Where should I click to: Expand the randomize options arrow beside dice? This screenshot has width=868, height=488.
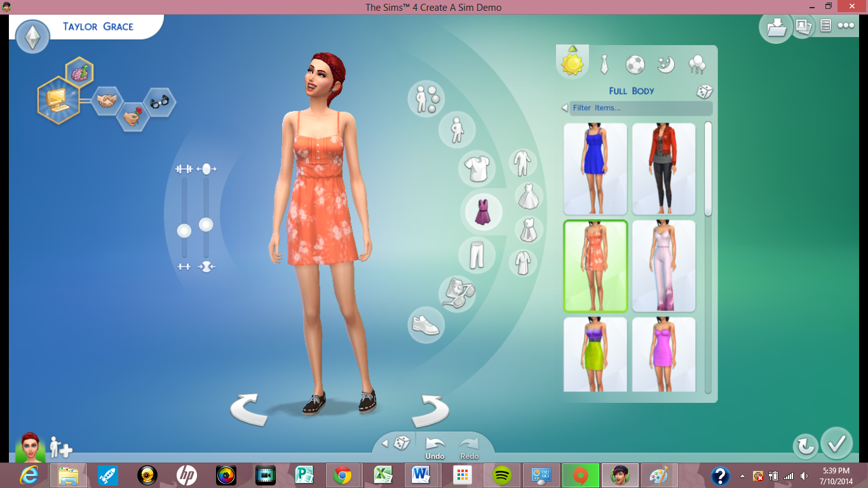click(x=384, y=444)
